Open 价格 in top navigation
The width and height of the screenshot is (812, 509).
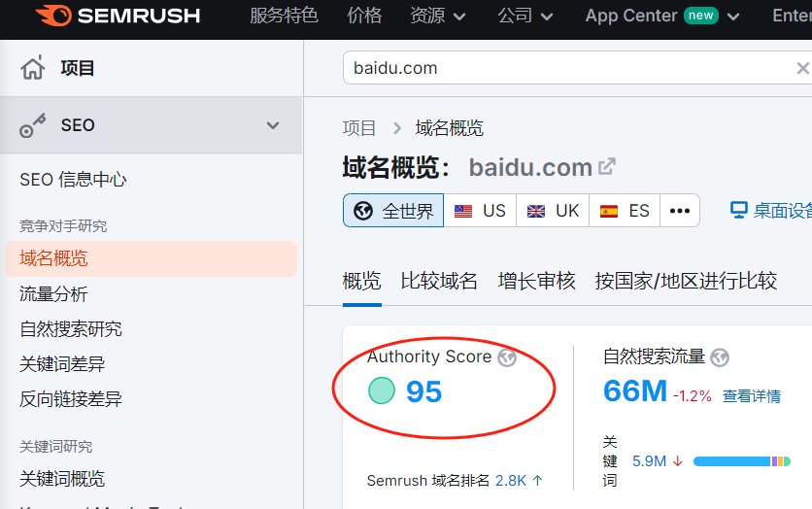[364, 16]
